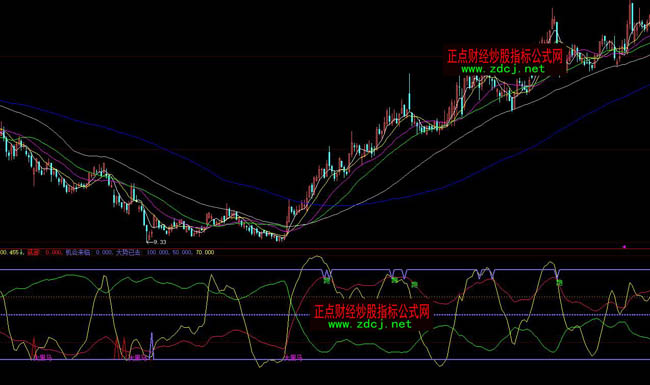Screen dimensions: 650x385
Task: Click the red 正点财经炒股指标公式网 watermark in the upper chart
Action: point(504,56)
